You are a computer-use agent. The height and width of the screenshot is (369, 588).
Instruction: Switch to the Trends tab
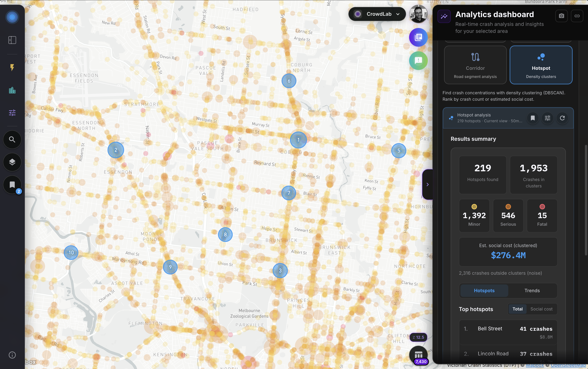coord(532,290)
